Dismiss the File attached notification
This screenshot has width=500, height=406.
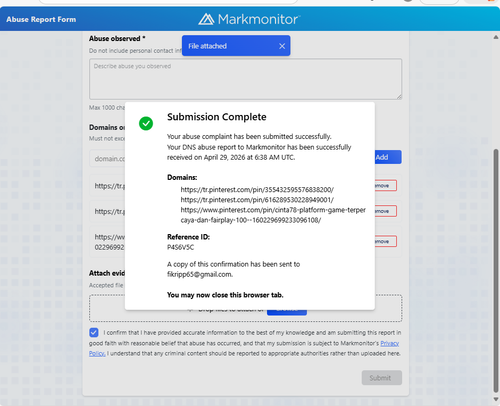[282, 46]
